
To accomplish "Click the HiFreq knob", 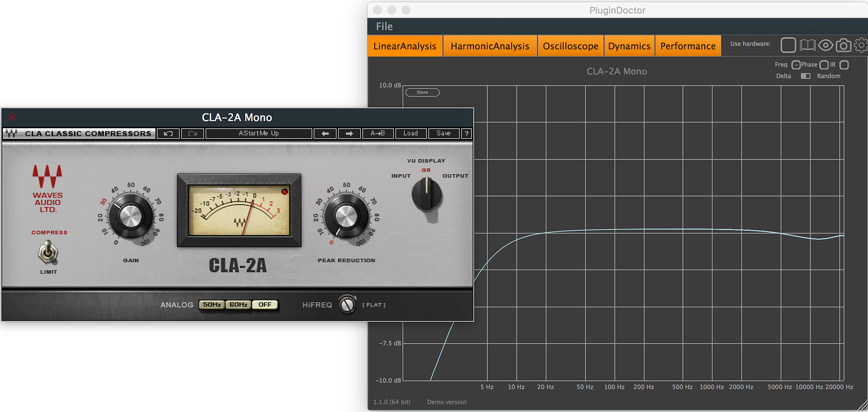I will point(347,305).
